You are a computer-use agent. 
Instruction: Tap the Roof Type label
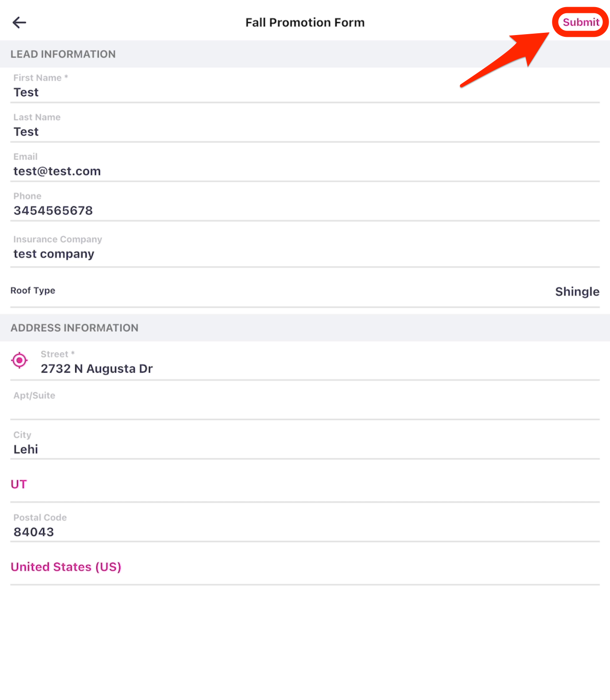tap(33, 291)
